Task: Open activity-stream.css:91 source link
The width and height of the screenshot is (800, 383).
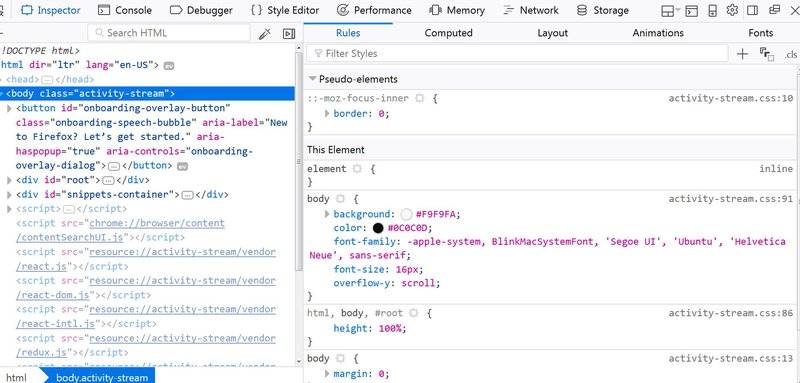Action: 731,199
